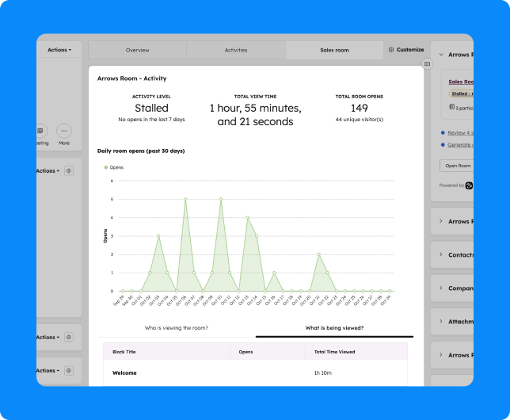The image size is (510, 420).
Task: Open the More options icon
Action: (x=64, y=131)
